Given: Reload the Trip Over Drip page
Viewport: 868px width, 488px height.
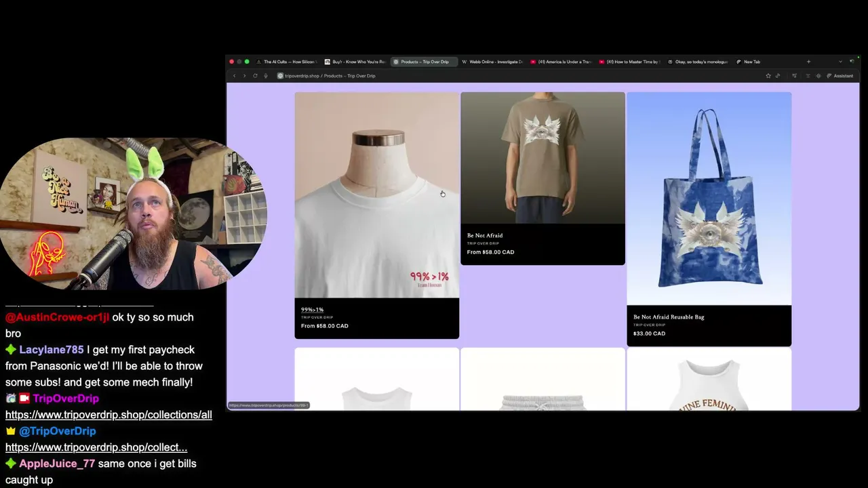Looking at the screenshot, I should (255, 76).
